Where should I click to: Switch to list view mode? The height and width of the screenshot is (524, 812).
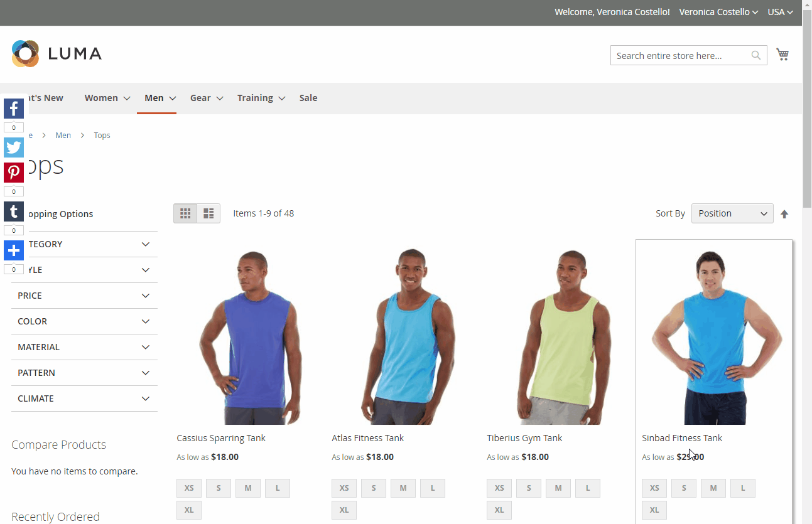point(208,213)
